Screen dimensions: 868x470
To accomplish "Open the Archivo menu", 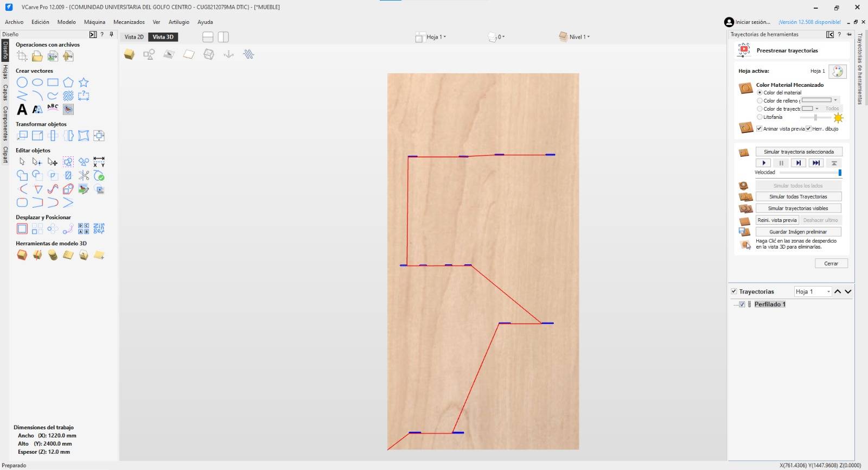I will (x=14, y=22).
